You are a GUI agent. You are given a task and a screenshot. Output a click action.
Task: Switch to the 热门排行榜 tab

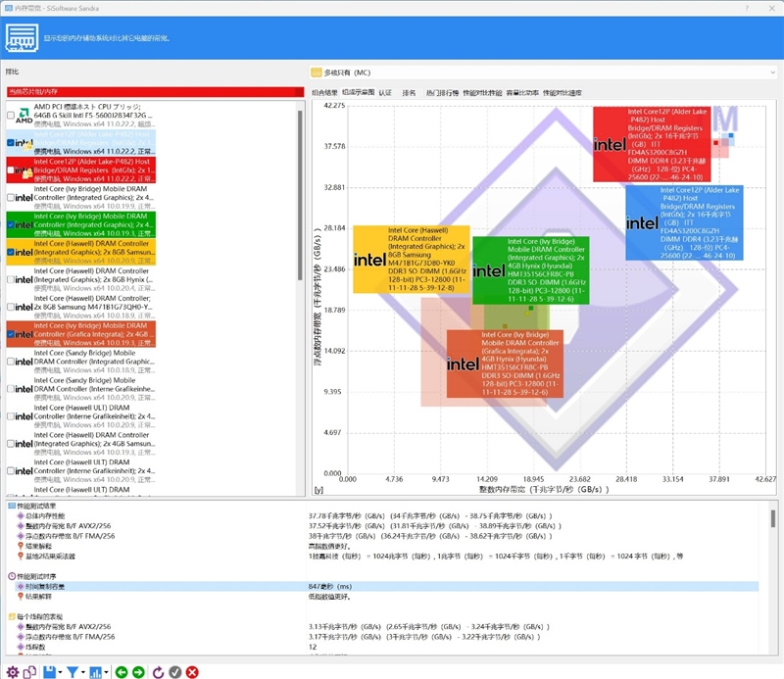(441, 93)
